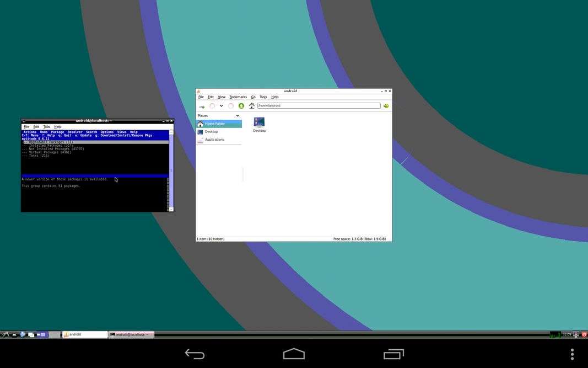Image resolution: width=588 pixels, height=368 pixels.
Task: Click the /home/android path input field
Action: pos(319,106)
